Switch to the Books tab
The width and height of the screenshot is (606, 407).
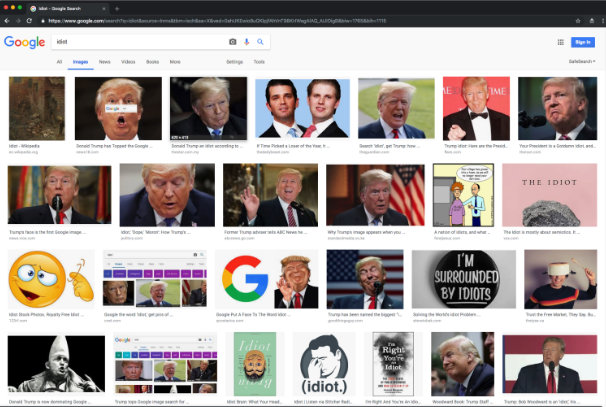[x=152, y=62]
